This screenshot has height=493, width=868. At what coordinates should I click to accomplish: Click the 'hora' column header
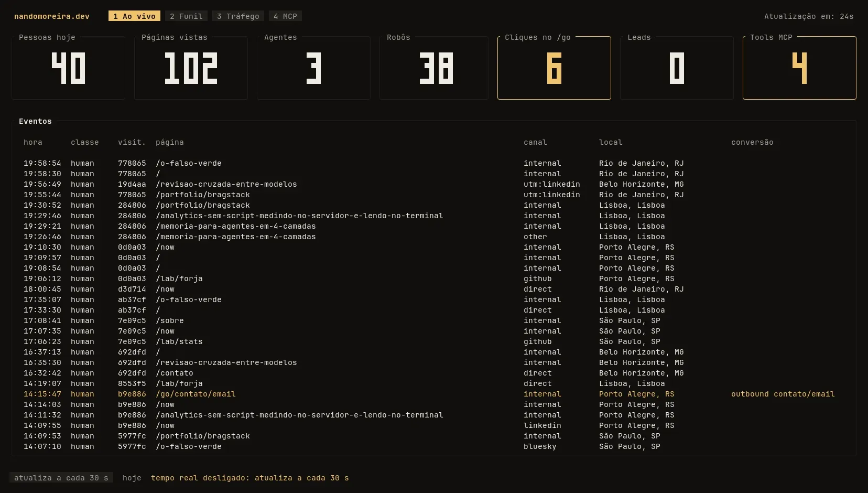tap(33, 142)
